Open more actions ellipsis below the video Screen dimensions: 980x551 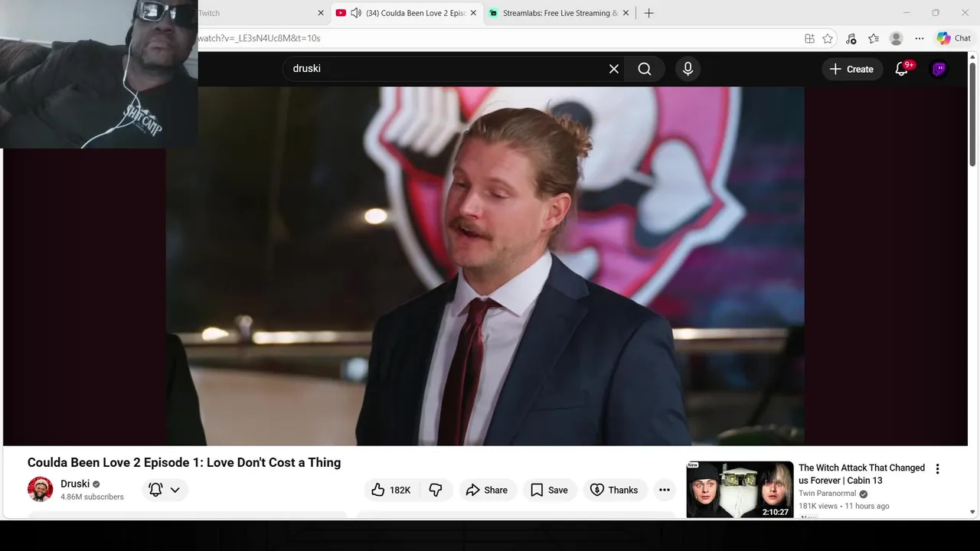[x=665, y=490]
